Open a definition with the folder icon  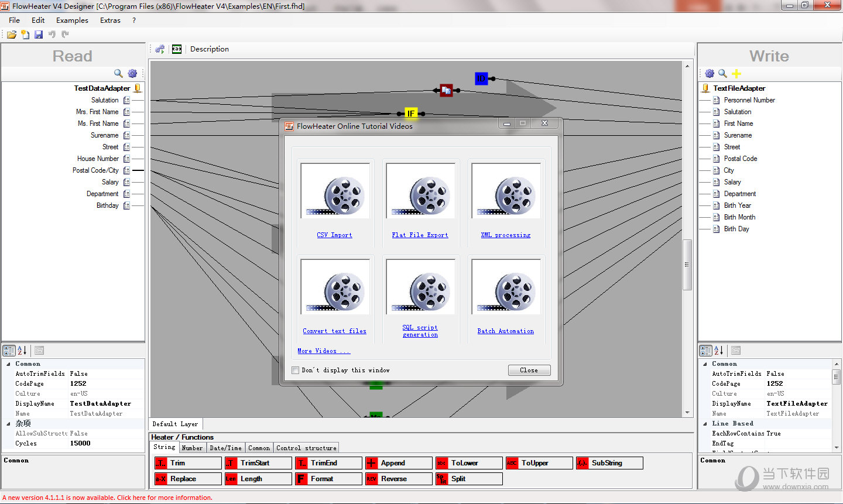[x=12, y=35]
